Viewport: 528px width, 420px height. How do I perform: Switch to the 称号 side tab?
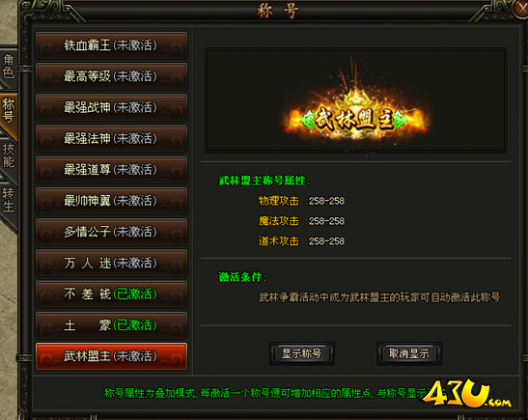pos(9,110)
